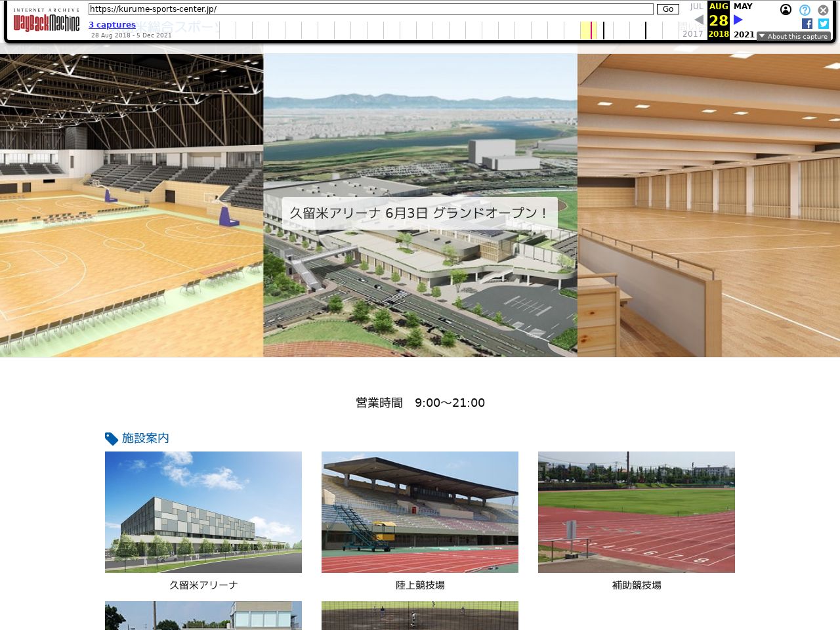This screenshot has height=630, width=840.
Task: Close the Wayback toolbar
Action: click(x=823, y=10)
